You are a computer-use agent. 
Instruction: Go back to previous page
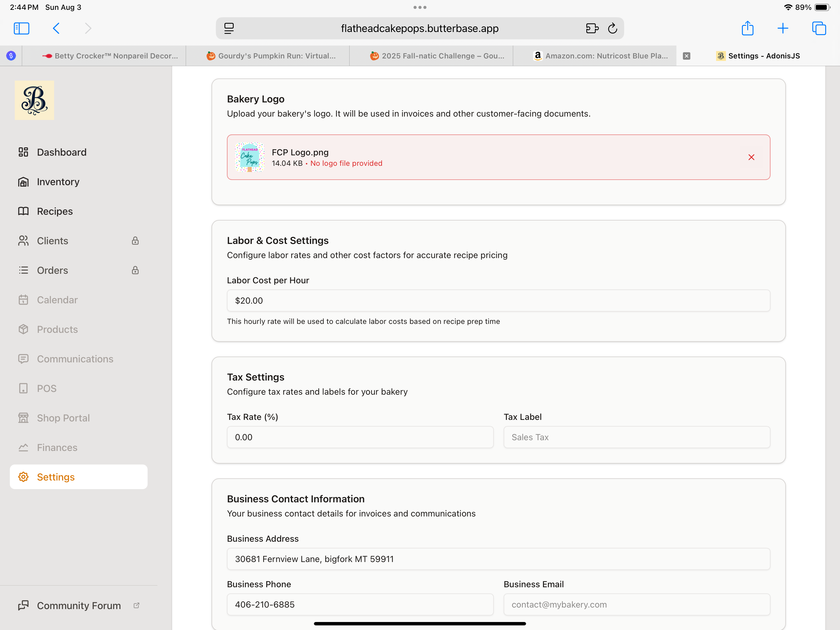point(56,29)
